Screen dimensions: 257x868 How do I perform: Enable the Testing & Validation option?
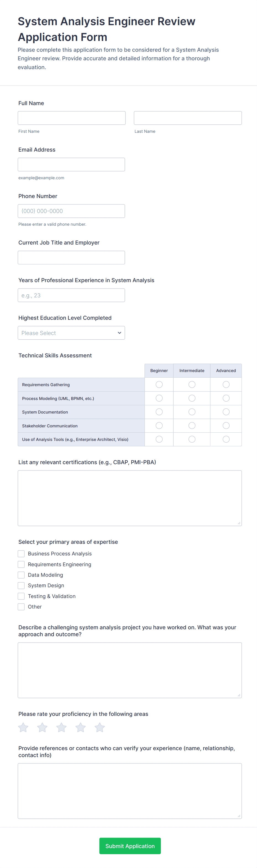point(21,596)
